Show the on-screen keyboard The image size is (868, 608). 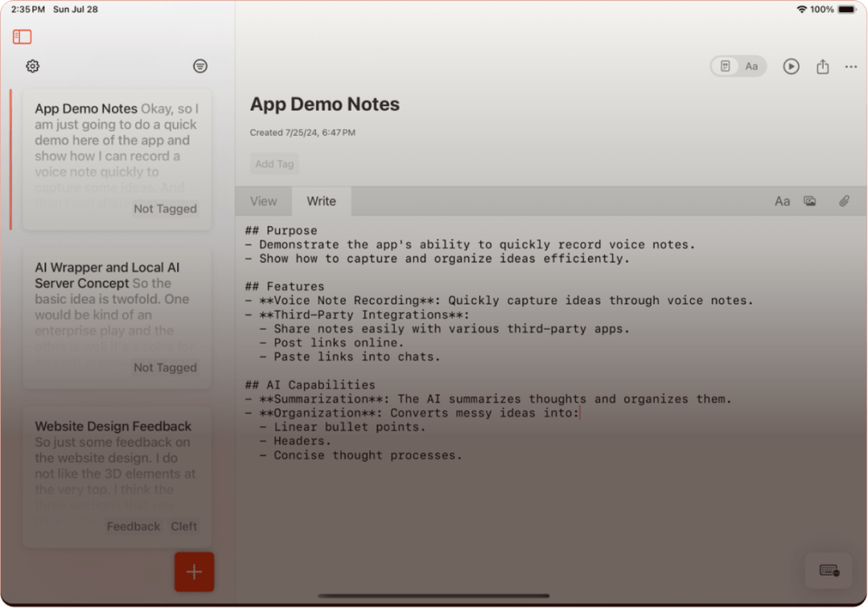coord(828,570)
